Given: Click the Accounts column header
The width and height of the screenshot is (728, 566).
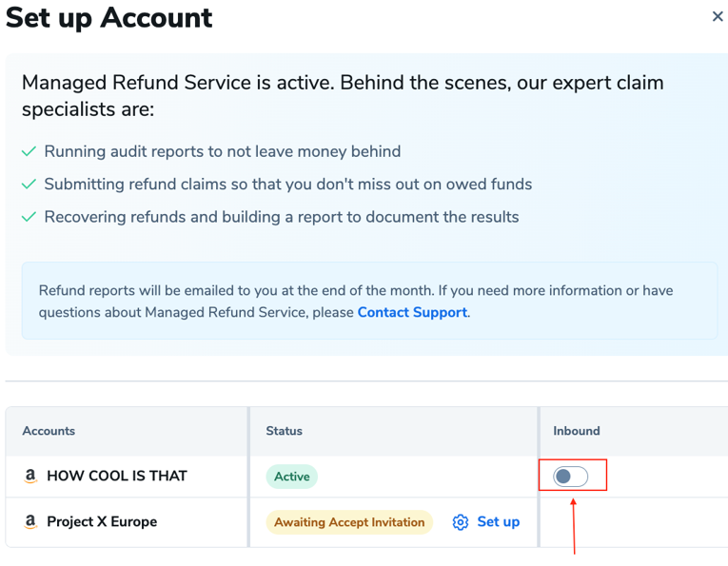Looking at the screenshot, I should click(x=49, y=431).
